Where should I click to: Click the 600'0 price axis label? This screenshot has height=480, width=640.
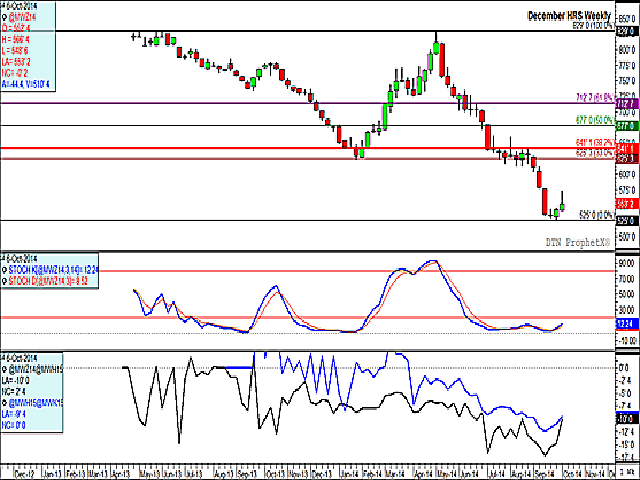627,174
